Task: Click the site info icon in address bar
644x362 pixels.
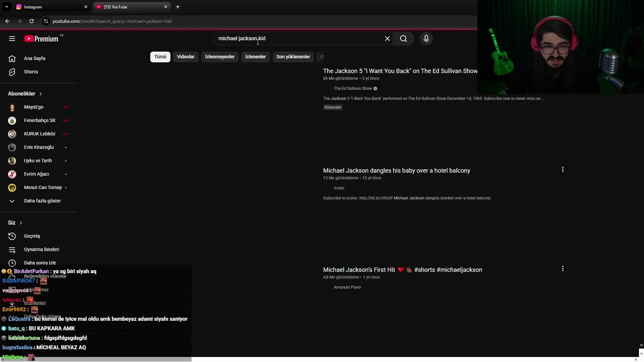Action: coord(46,21)
